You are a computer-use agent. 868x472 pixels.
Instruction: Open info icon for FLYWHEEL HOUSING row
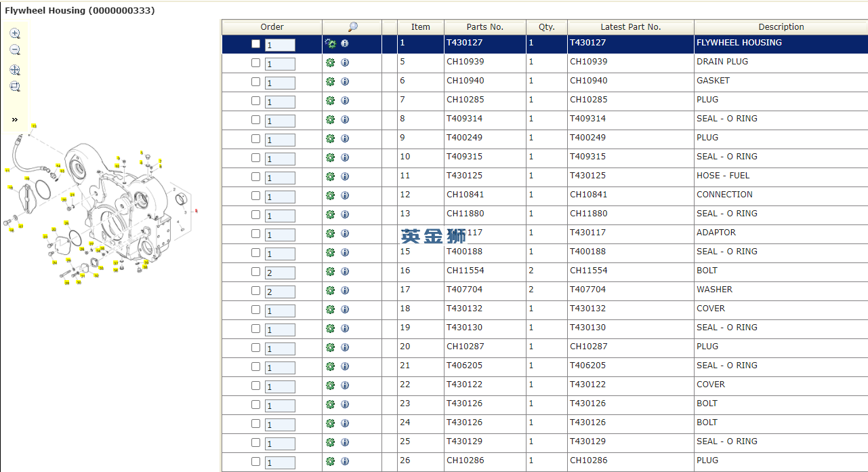pos(345,43)
